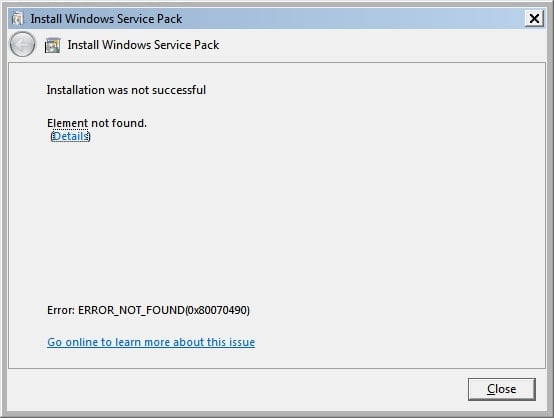The height and width of the screenshot is (418, 554).
Task: Click the Installation was not successful message
Action: [126, 90]
